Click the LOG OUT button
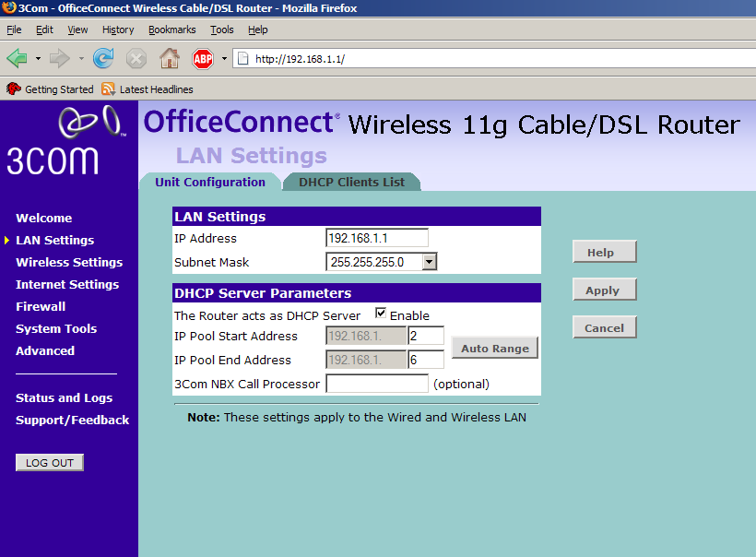This screenshot has height=557, width=756. [50, 463]
